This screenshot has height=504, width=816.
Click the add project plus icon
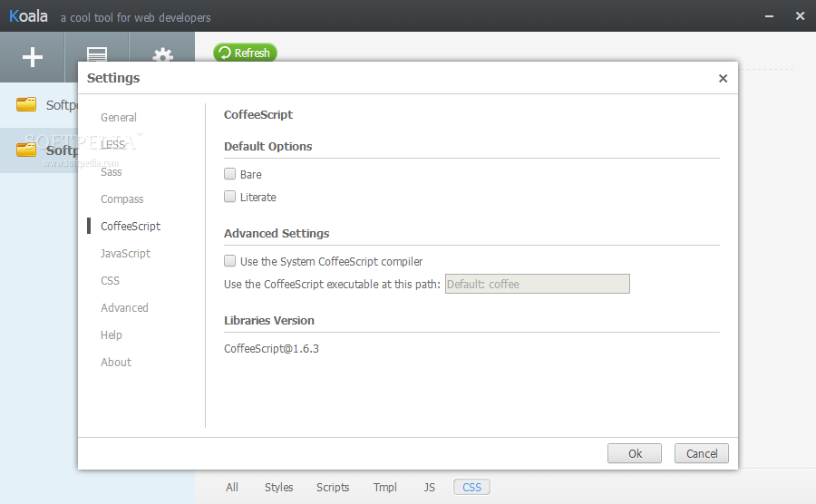click(33, 57)
